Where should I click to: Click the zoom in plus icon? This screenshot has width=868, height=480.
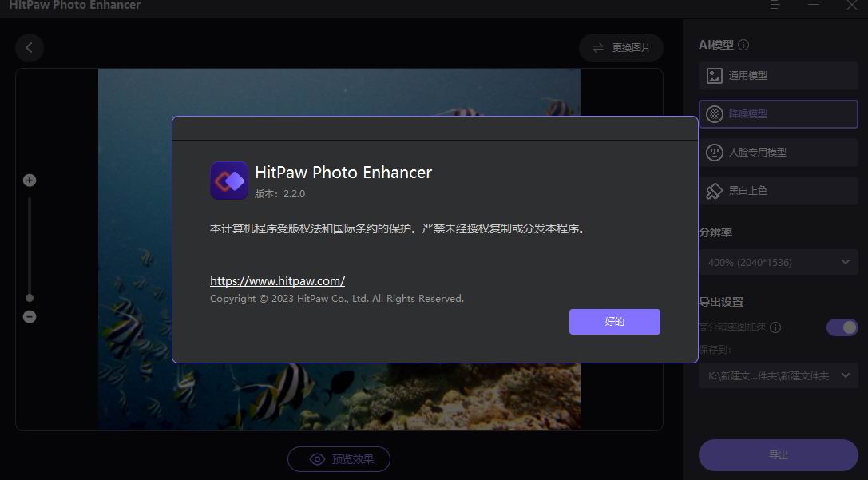click(30, 180)
